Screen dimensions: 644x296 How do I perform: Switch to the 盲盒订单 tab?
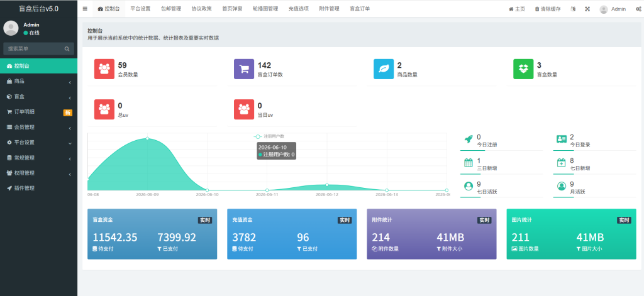[x=360, y=9]
